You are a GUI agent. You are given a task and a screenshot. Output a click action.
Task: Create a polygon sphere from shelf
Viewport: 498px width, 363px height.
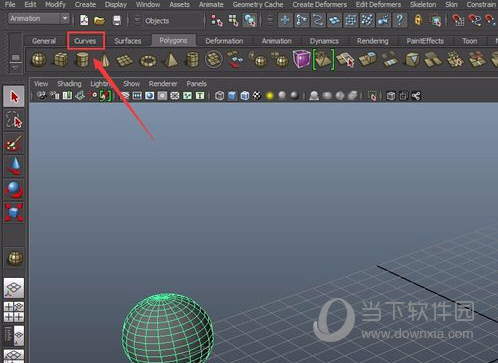click(39, 60)
